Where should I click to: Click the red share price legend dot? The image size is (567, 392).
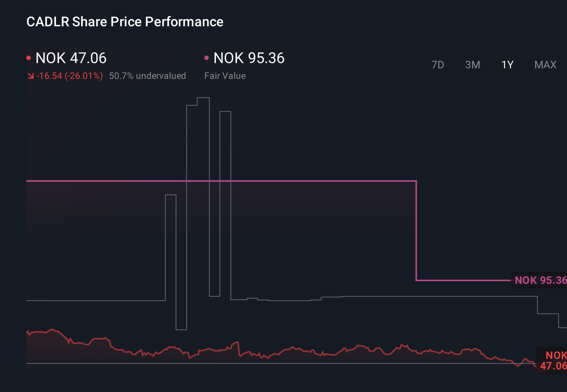tap(29, 57)
